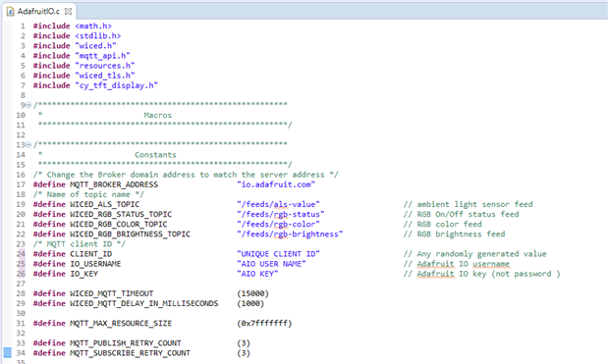This screenshot has width=608, height=364.
Task: Click the (0x7fffffff) resource size value
Action: (264, 323)
